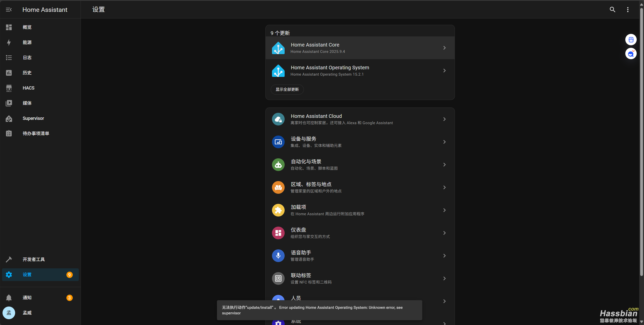Open the Energy (能源) lightning icon
The image size is (644, 325).
pyautogui.click(x=9, y=42)
